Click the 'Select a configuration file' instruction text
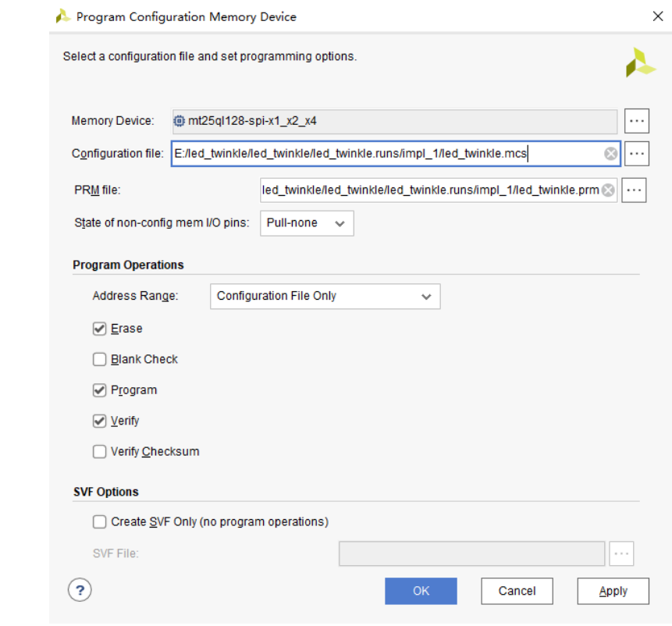 click(210, 56)
